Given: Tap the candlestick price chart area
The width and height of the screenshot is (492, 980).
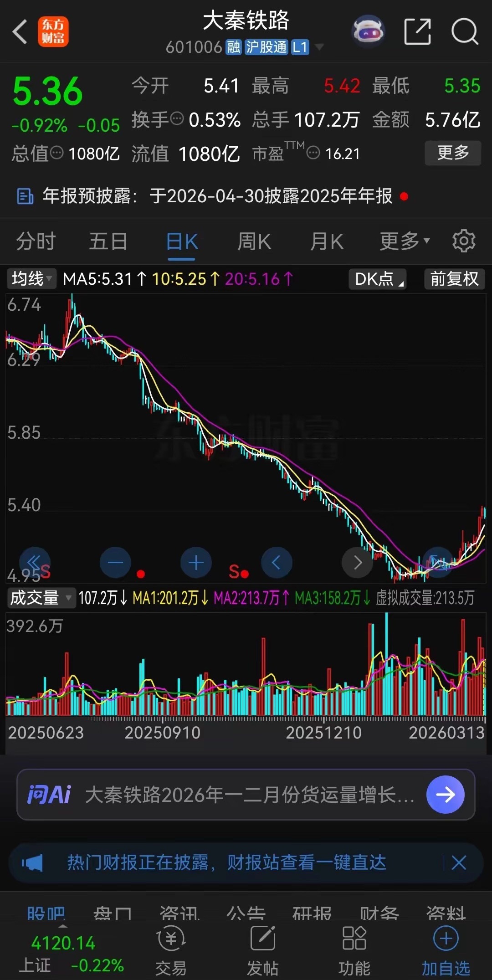Looking at the screenshot, I should pos(246,438).
